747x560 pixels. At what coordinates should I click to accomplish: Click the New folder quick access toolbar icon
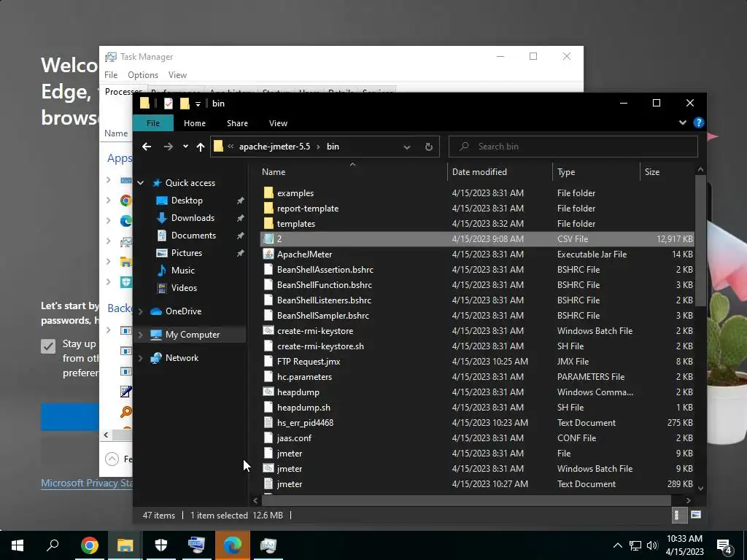click(185, 104)
